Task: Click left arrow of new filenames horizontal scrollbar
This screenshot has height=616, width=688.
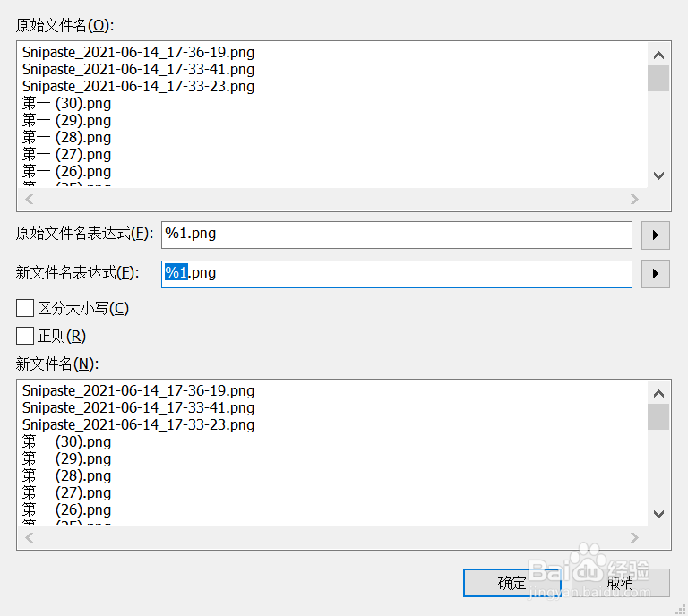Action: click(30, 537)
